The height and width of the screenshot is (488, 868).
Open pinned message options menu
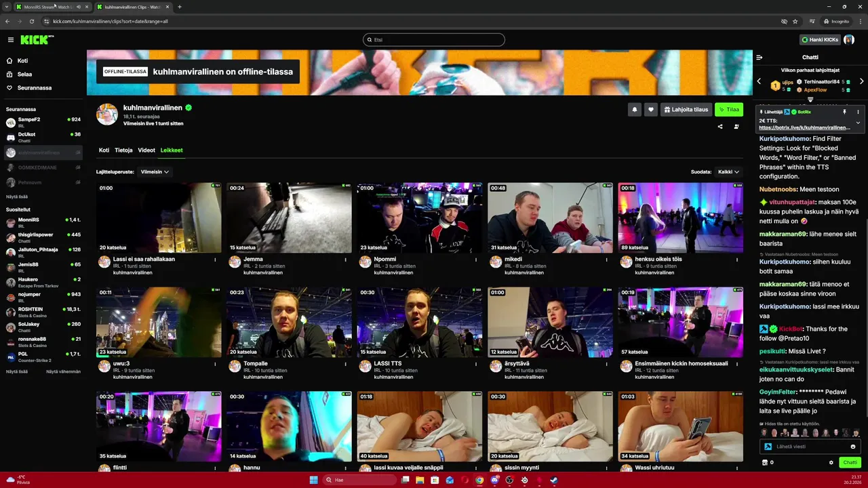pyautogui.click(x=858, y=112)
